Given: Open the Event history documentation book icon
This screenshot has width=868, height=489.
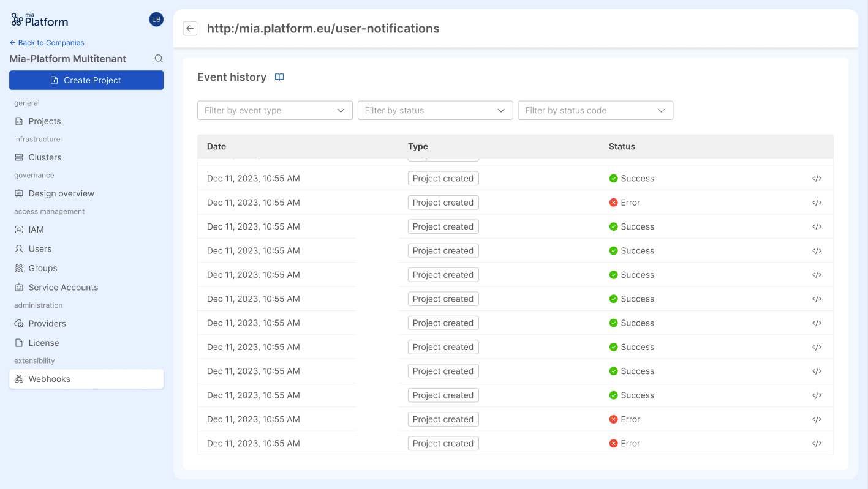Looking at the screenshot, I should pos(279,77).
